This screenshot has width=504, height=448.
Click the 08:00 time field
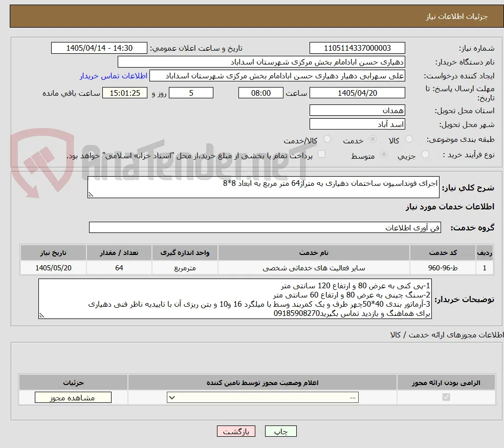(260, 93)
